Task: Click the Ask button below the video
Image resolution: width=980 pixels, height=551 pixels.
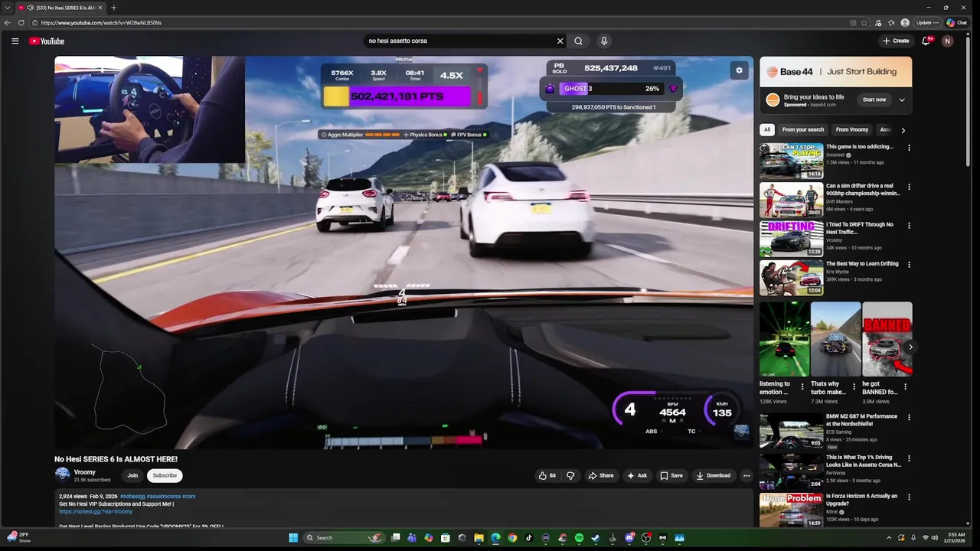Action: click(637, 475)
